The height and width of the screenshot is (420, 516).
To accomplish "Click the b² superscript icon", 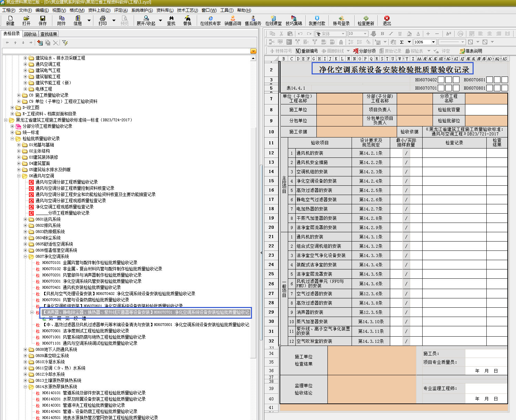I will pos(448,33).
